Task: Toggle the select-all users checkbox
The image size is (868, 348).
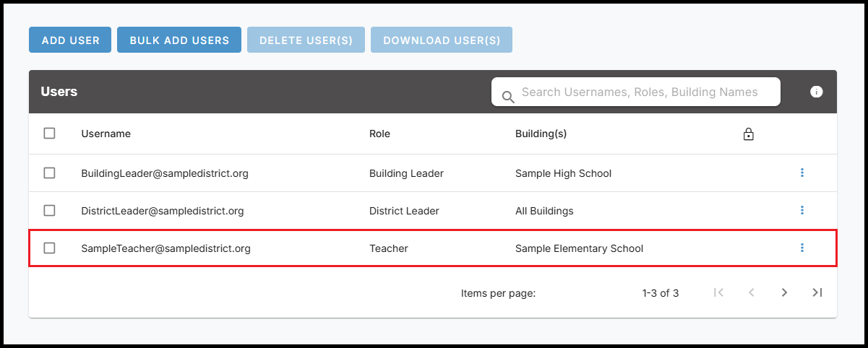Action: coord(49,134)
